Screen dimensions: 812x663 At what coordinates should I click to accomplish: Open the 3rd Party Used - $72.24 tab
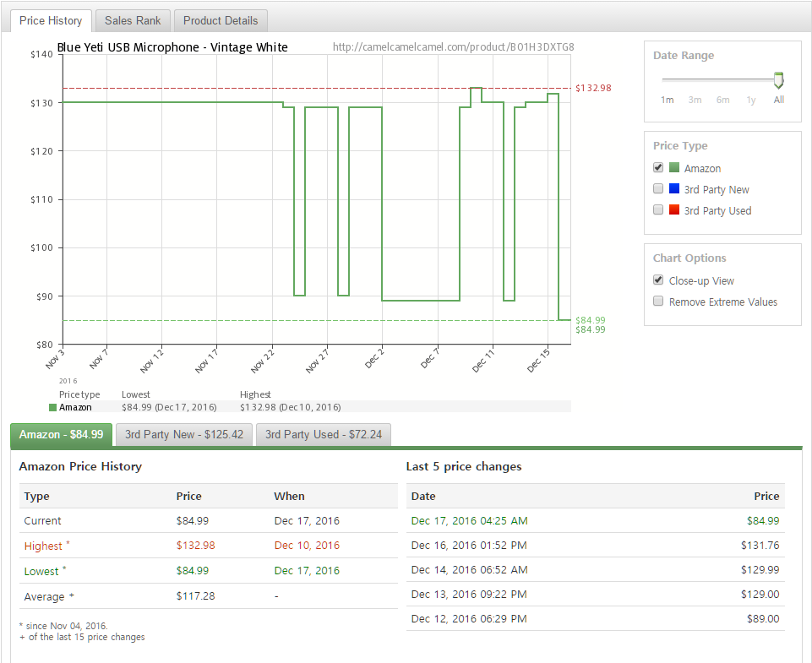coord(324,434)
